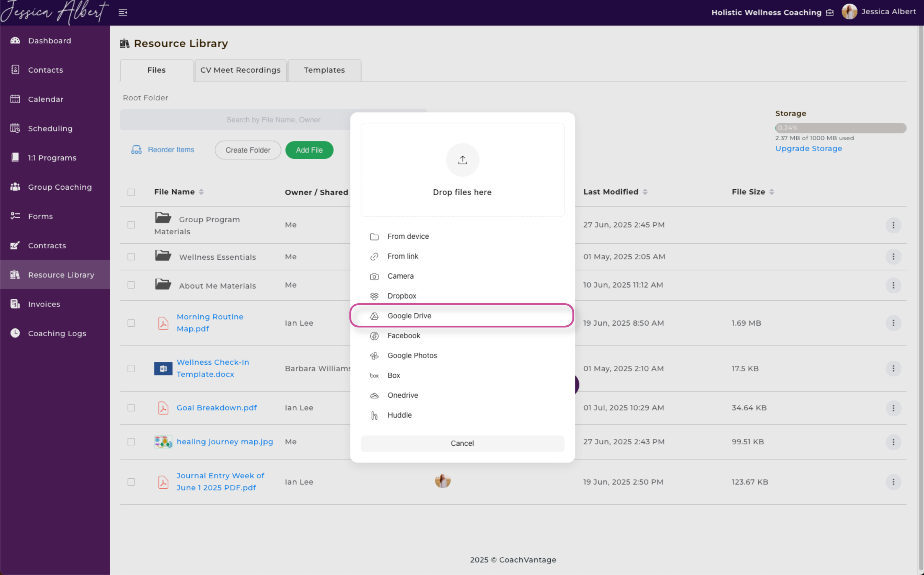The width and height of the screenshot is (924, 575).
Task: Check the Goal Breakdown.pdf row checkbox
Action: click(x=131, y=408)
